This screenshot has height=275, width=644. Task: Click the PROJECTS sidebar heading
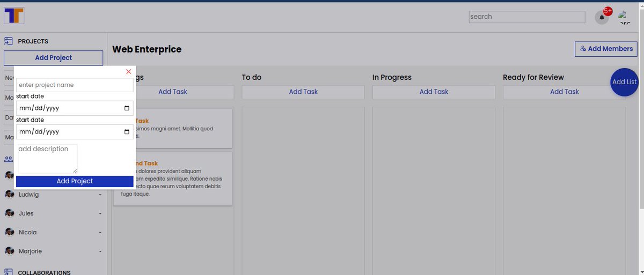point(33,41)
